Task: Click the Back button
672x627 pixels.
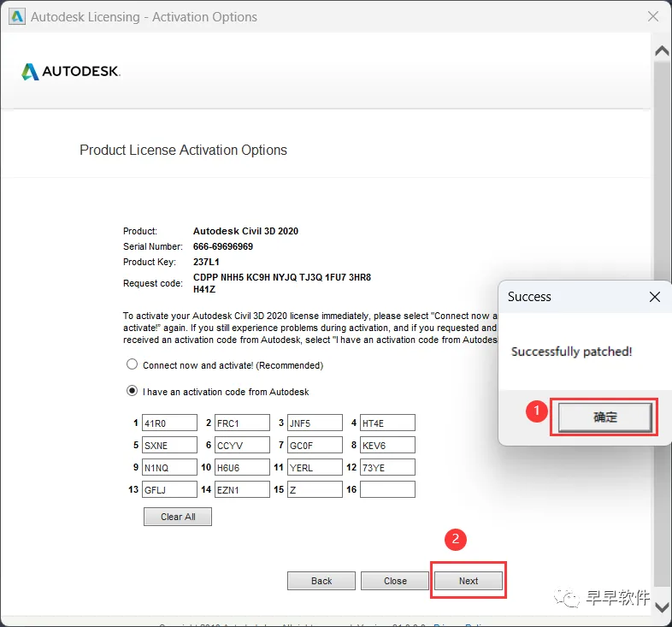Action: 321,581
